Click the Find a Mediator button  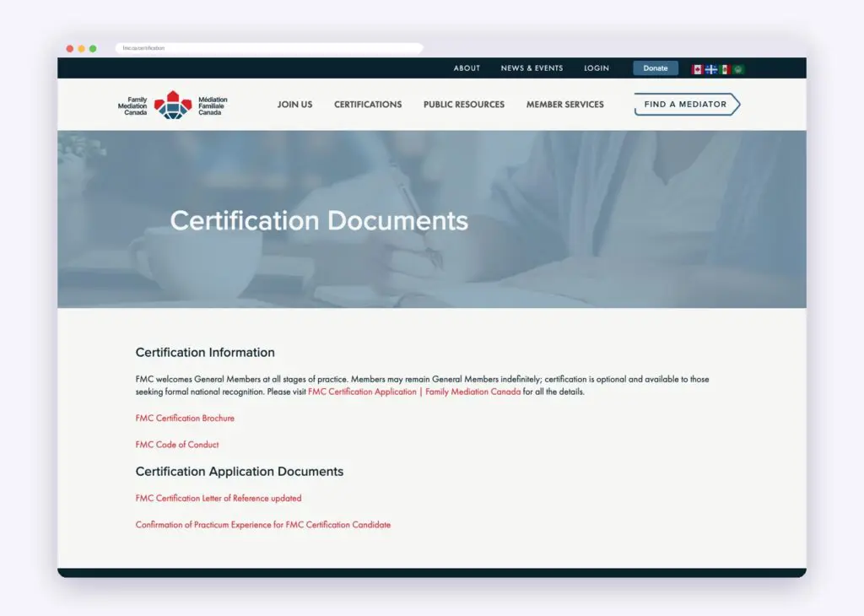[687, 104]
